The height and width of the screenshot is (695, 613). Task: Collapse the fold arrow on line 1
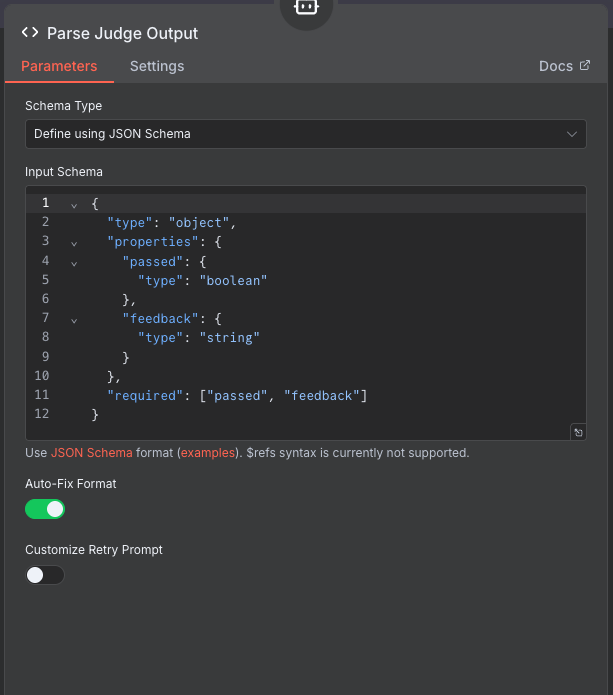74,205
